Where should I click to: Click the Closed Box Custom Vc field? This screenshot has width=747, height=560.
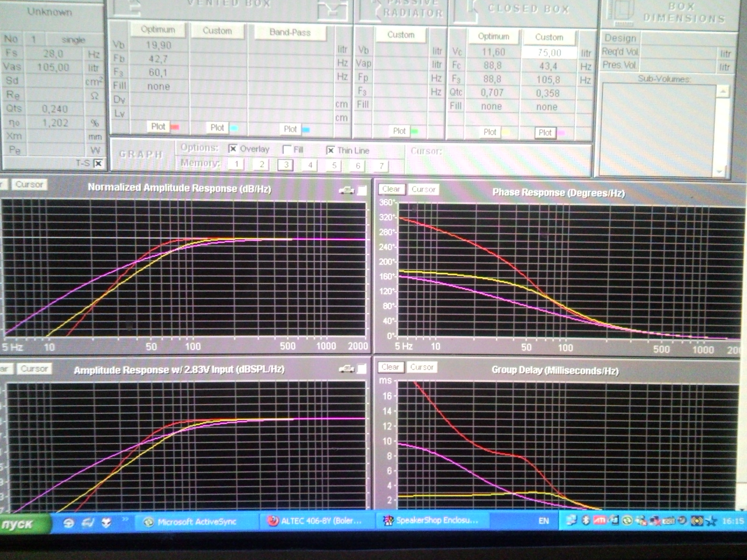tap(549, 53)
